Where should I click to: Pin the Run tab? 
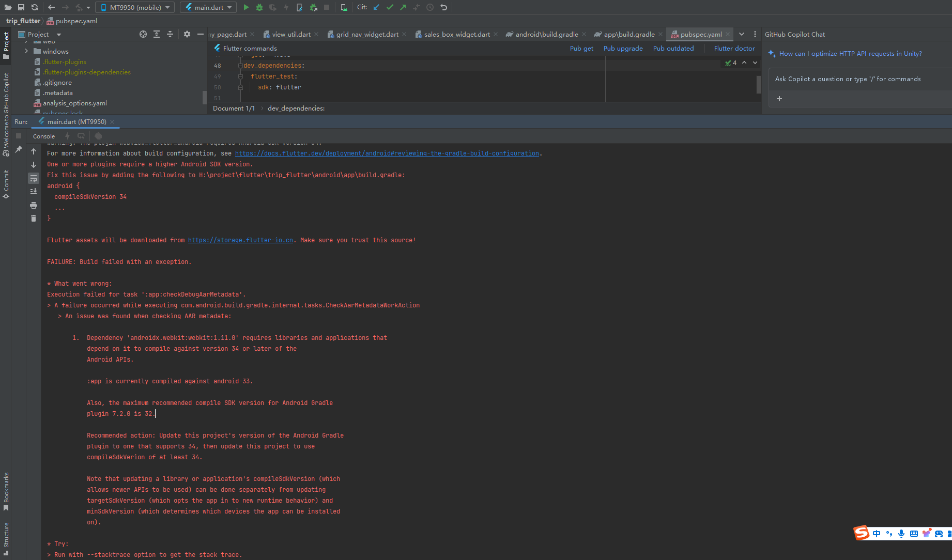pos(19,149)
